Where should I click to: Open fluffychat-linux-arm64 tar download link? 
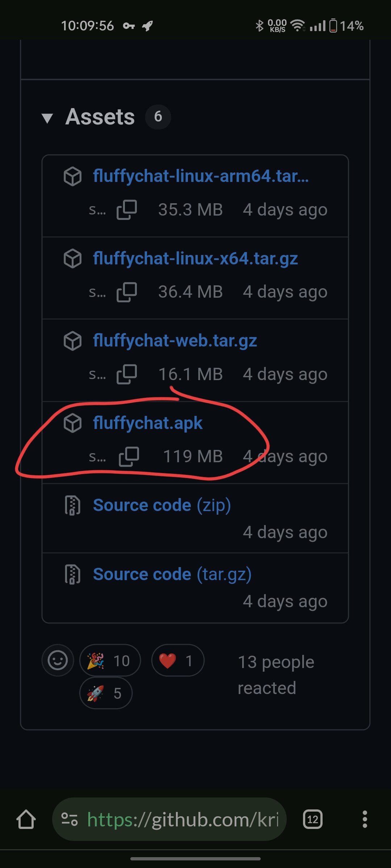point(201,176)
